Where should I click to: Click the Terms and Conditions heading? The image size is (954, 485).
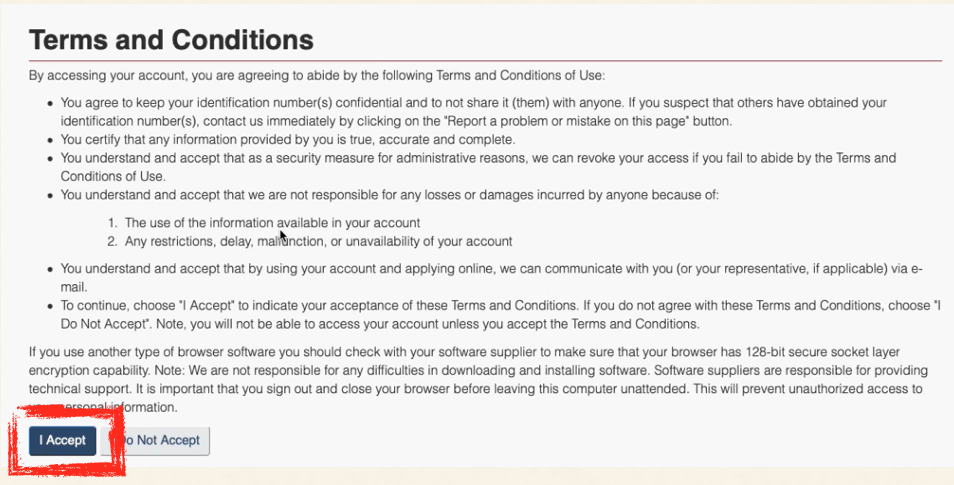click(171, 39)
